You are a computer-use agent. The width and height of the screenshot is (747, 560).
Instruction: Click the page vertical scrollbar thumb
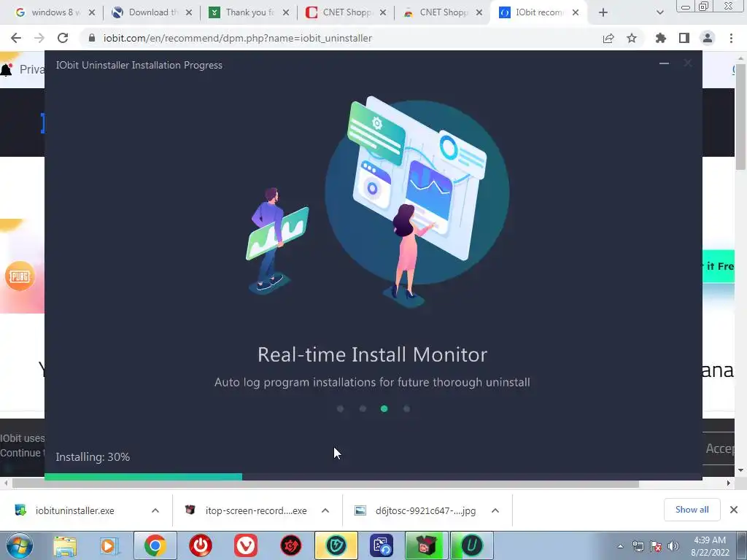pyautogui.click(x=740, y=117)
